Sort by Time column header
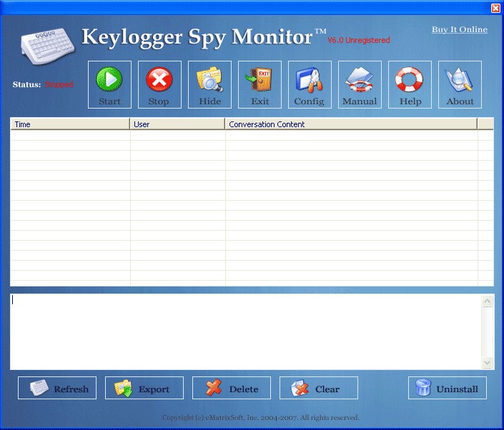The image size is (504, 430). pos(70,124)
